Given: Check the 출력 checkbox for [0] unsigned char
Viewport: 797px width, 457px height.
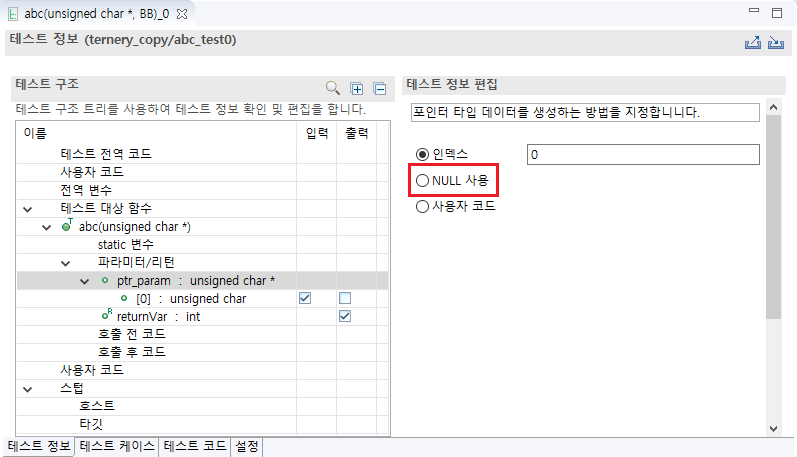Looking at the screenshot, I should coord(345,299).
